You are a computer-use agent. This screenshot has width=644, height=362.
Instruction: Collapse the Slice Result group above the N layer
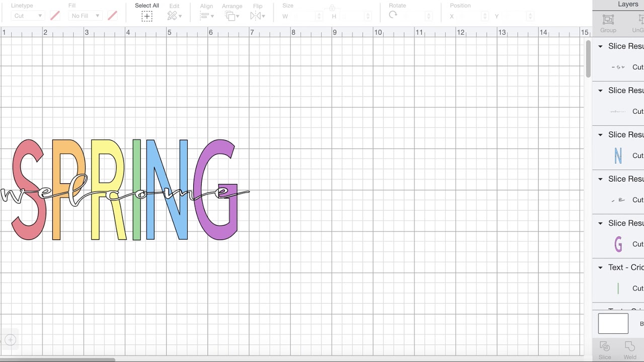pyautogui.click(x=600, y=135)
